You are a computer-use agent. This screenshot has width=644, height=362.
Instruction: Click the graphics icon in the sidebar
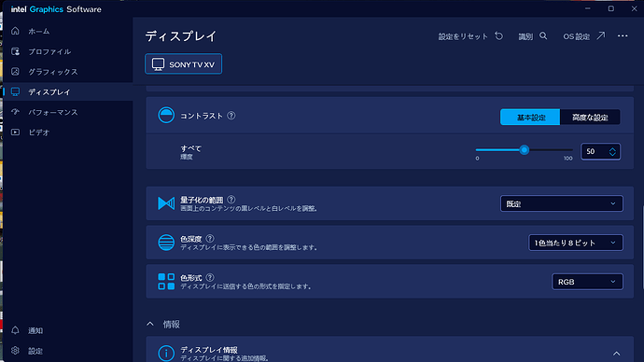[15, 72]
